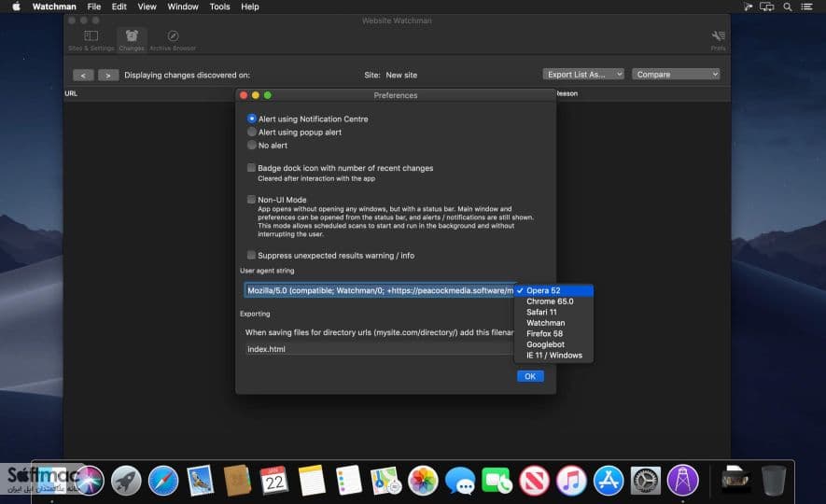Select the Changes toolbar icon
This screenshot has width=826, height=504.
tap(132, 40)
